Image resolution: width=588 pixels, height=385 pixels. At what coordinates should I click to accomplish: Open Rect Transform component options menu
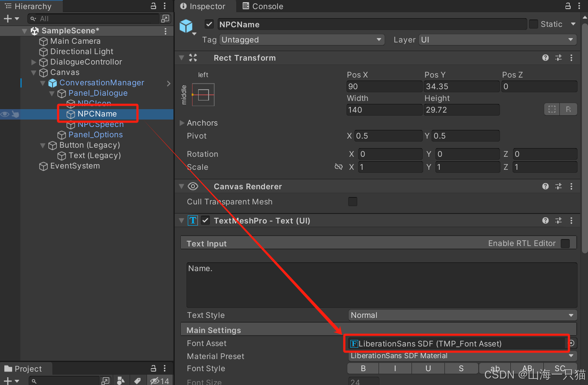[571, 58]
